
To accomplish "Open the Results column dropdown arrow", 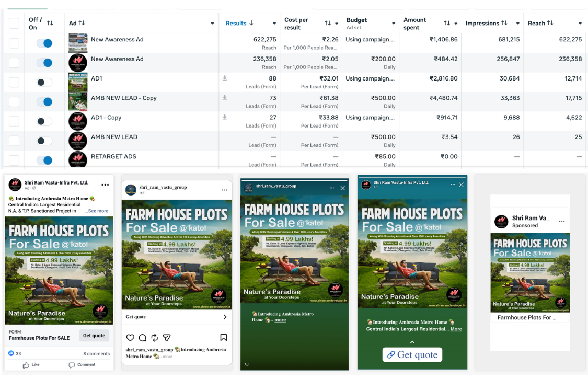I will coord(274,24).
